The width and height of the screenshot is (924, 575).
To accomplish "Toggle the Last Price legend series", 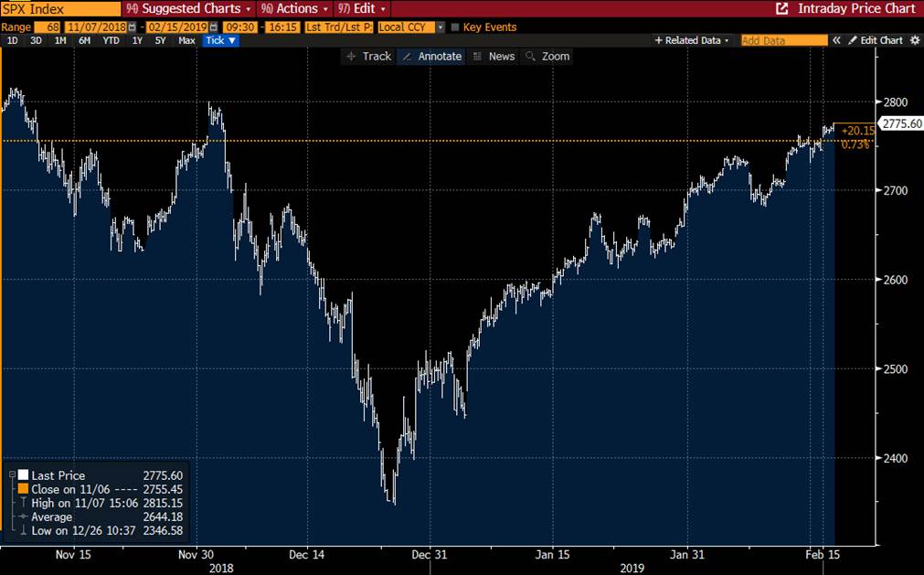I will 23,475.
